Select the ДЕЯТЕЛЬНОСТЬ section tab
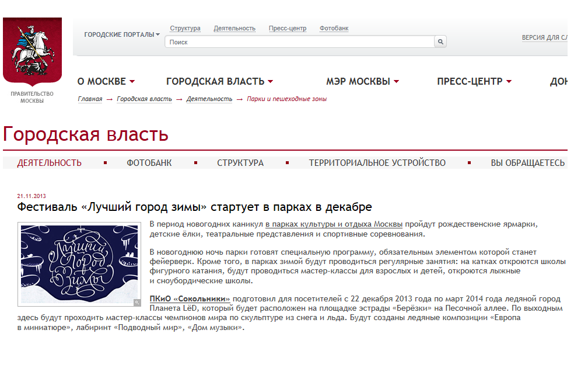 coord(49,163)
